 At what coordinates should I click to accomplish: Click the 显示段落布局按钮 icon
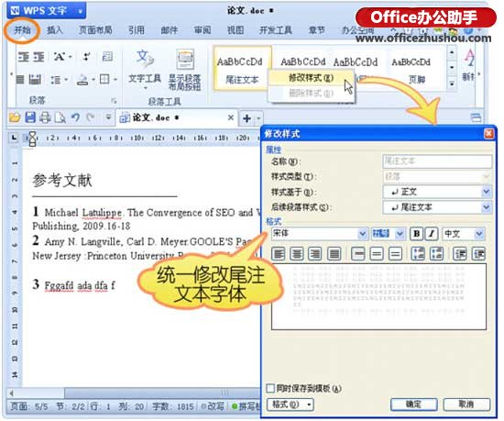(185, 69)
